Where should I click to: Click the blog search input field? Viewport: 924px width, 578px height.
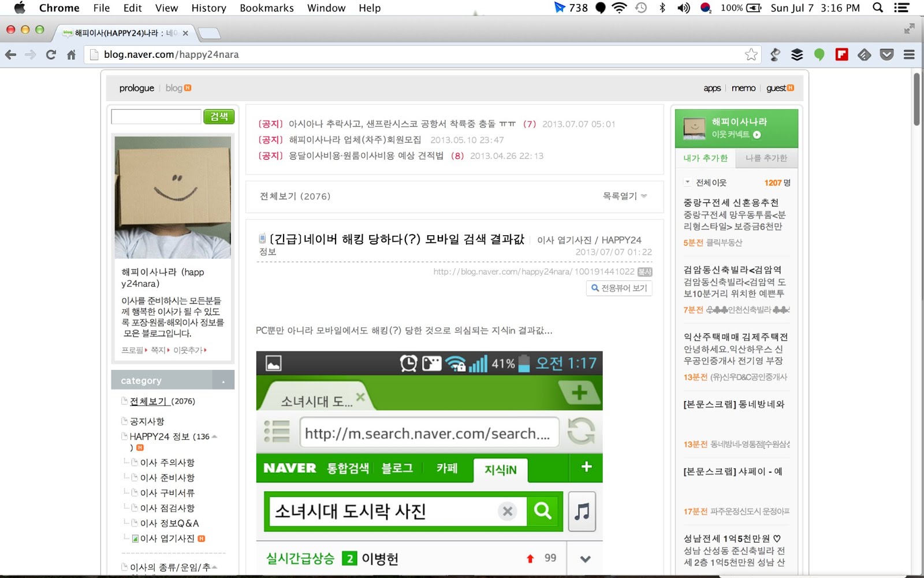[x=156, y=116]
